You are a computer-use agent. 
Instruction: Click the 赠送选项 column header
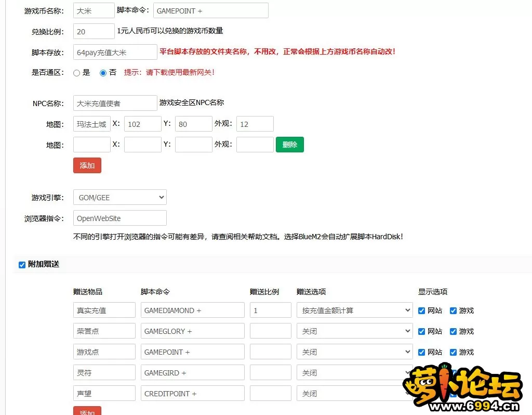[x=311, y=292]
